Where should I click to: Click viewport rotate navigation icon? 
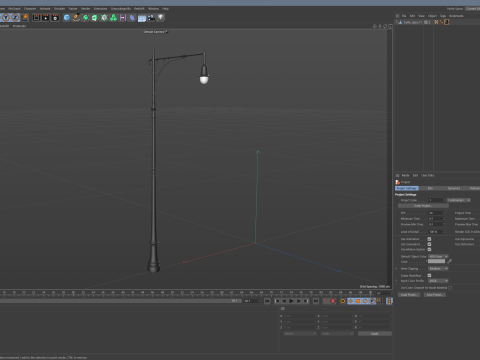[x=385, y=26]
